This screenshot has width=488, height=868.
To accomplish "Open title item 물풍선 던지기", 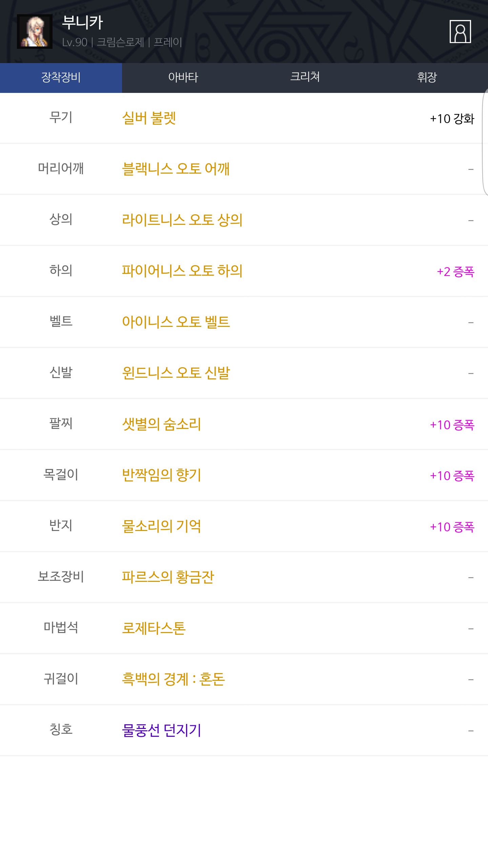I will point(162,730).
